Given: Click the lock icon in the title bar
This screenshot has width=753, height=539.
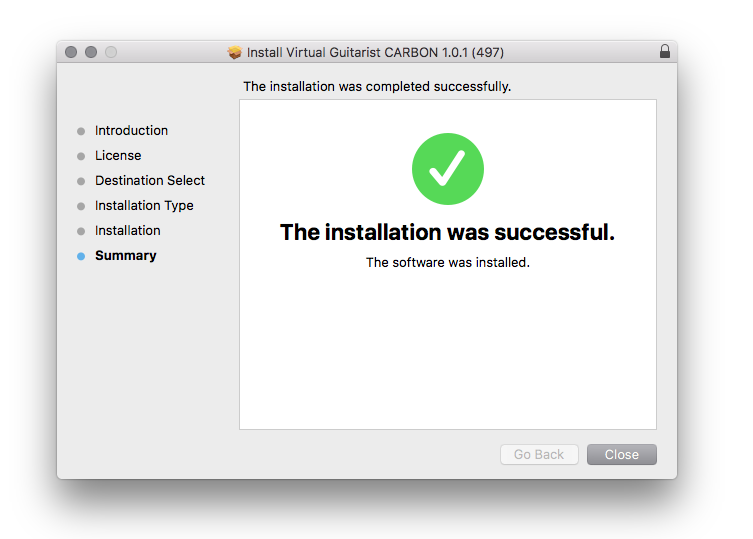Looking at the screenshot, I should tap(665, 51).
